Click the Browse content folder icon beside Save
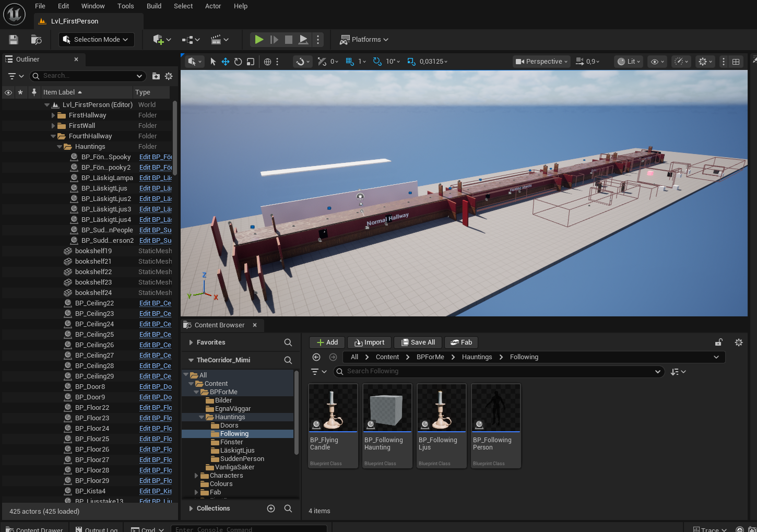 click(x=36, y=40)
